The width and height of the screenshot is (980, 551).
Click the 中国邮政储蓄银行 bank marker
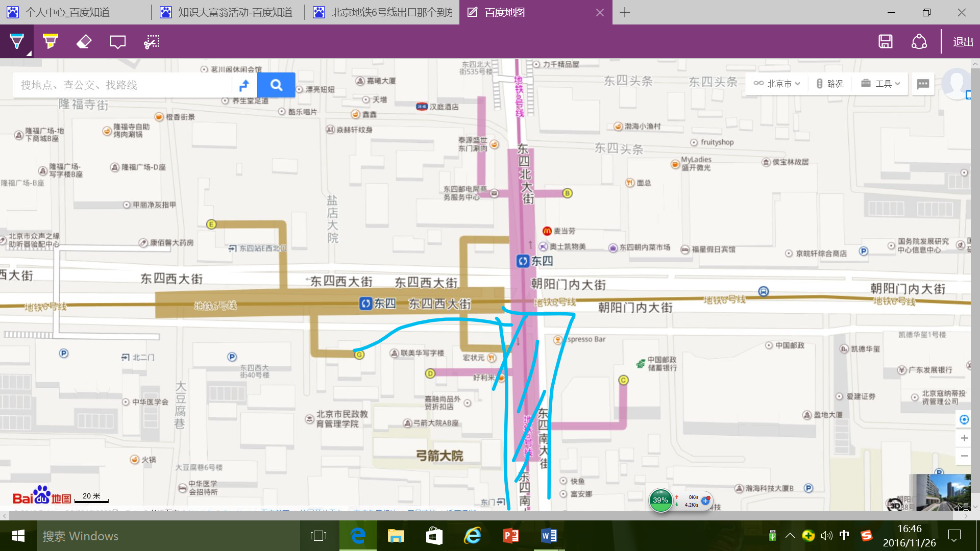641,363
